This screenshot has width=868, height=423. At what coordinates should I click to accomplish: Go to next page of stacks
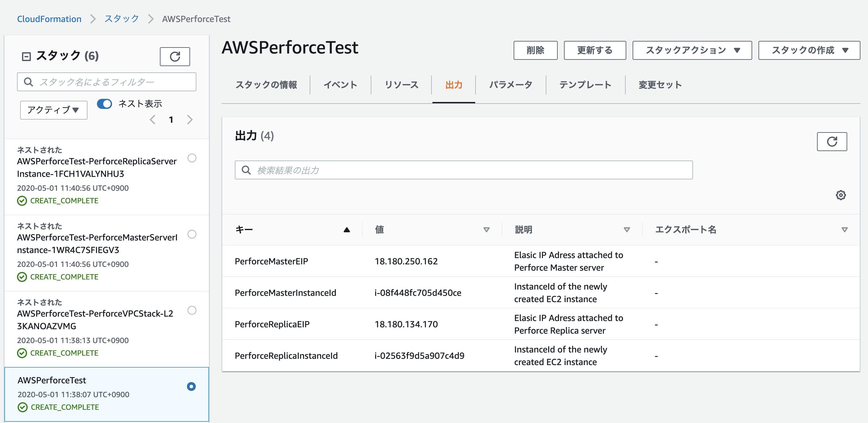tap(190, 120)
